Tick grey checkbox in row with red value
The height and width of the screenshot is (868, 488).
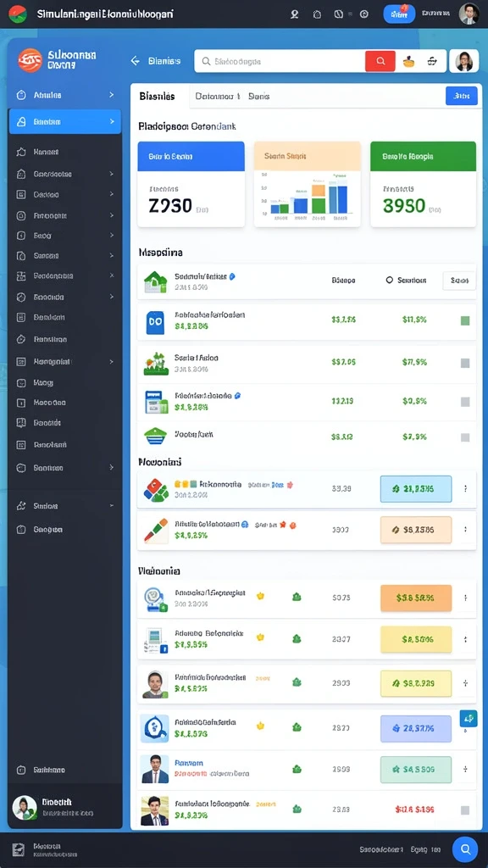pos(465,810)
